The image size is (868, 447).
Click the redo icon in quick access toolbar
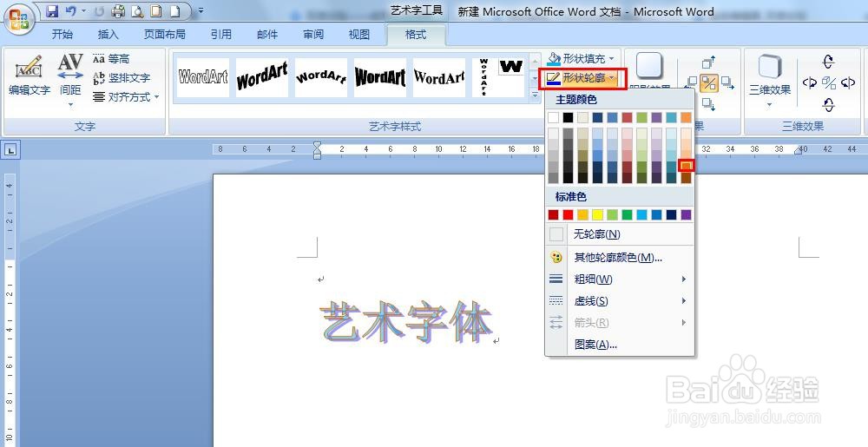coord(100,10)
